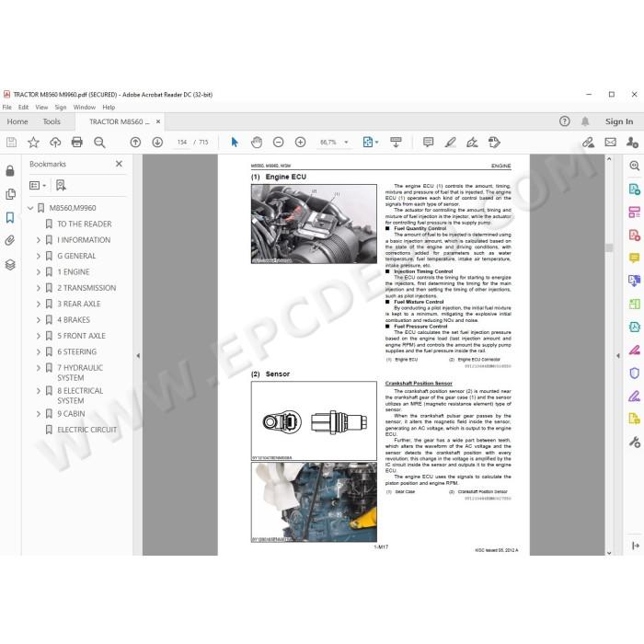The height and width of the screenshot is (644, 644).
Task: Open the View menu
Action: tap(41, 108)
